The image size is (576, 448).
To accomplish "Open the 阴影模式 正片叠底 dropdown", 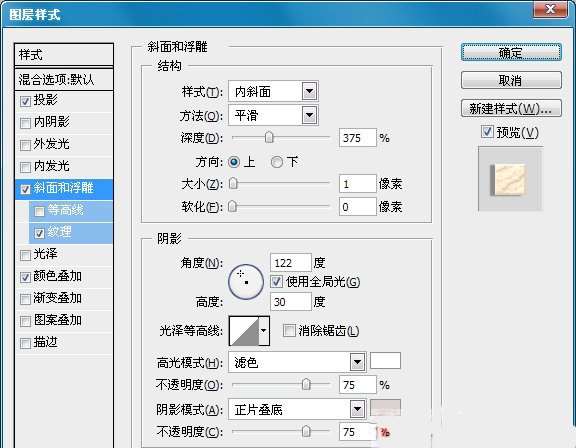I will (x=297, y=409).
